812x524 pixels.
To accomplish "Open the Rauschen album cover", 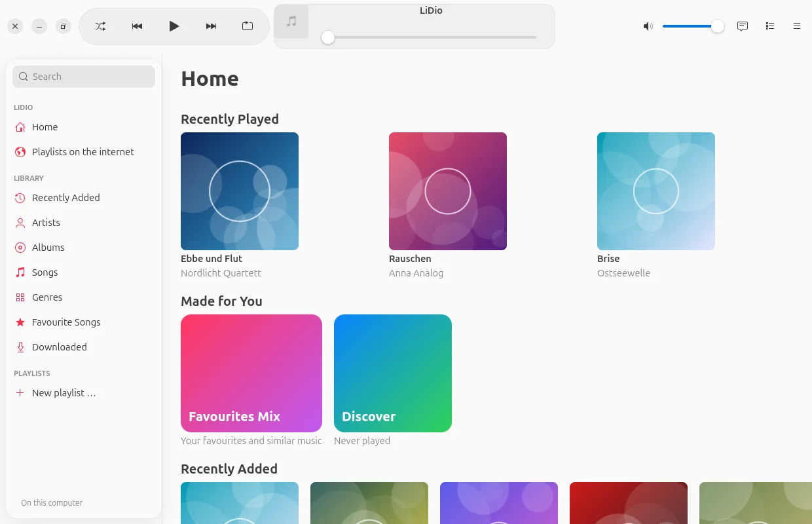I will click(448, 191).
